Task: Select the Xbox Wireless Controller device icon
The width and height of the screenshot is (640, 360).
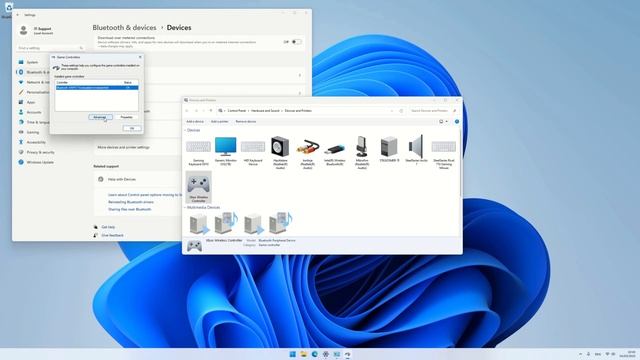Action: click(198, 187)
